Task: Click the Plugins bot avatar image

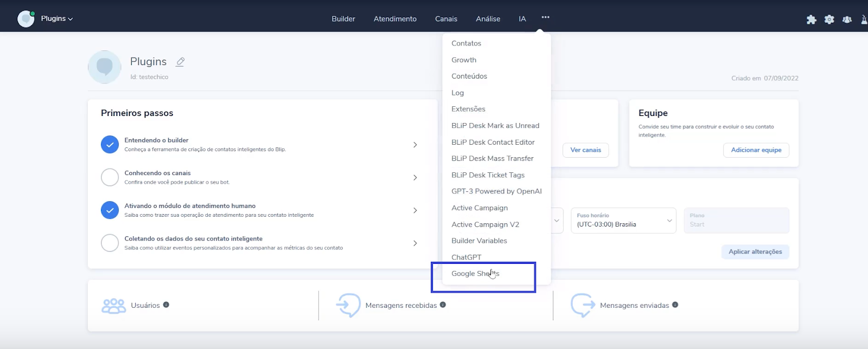Action: tap(105, 67)
